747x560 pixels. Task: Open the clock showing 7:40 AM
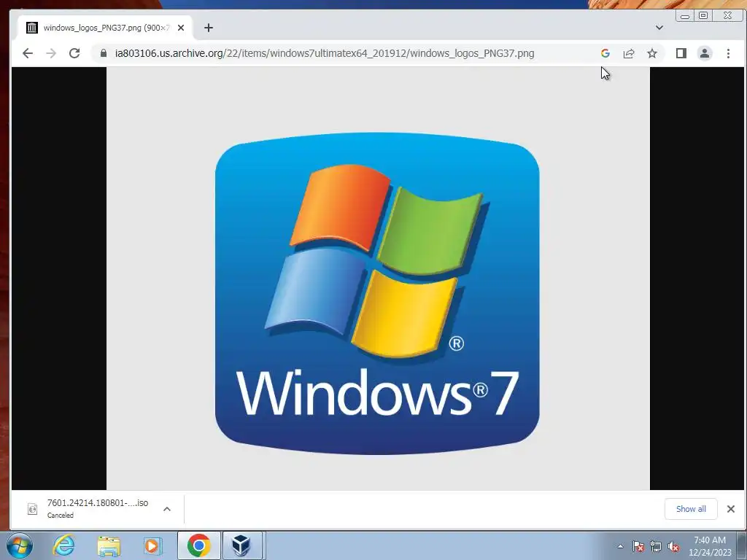tap(710, 546)
